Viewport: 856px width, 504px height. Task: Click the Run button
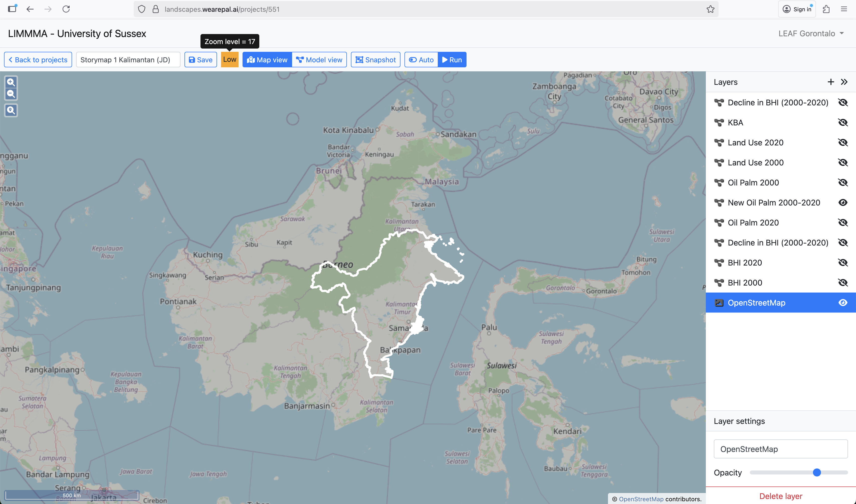click(x=452, y=60)
